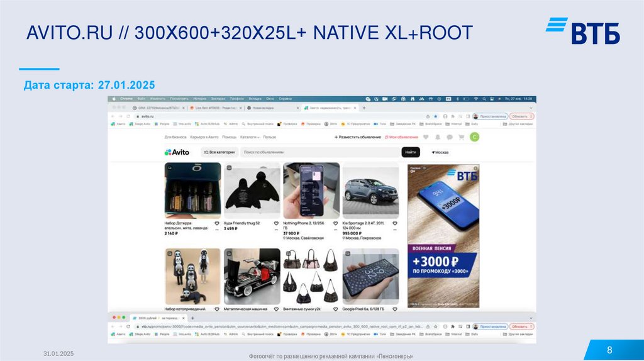Open the Закладки menu
The height and width of the screenshot is (361, 644).
pos(218,99)
